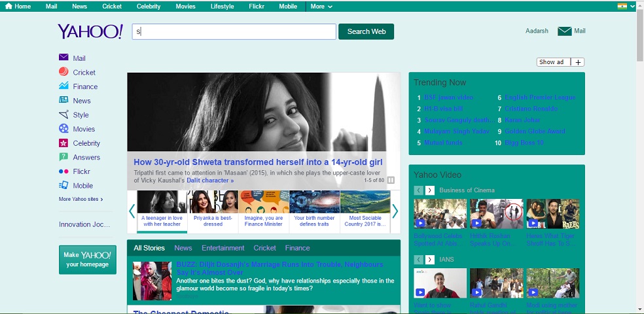This screenshot has width=644, height=314.
Task: Open Celebrity in the top navigation bar
Action: (149, 6)
